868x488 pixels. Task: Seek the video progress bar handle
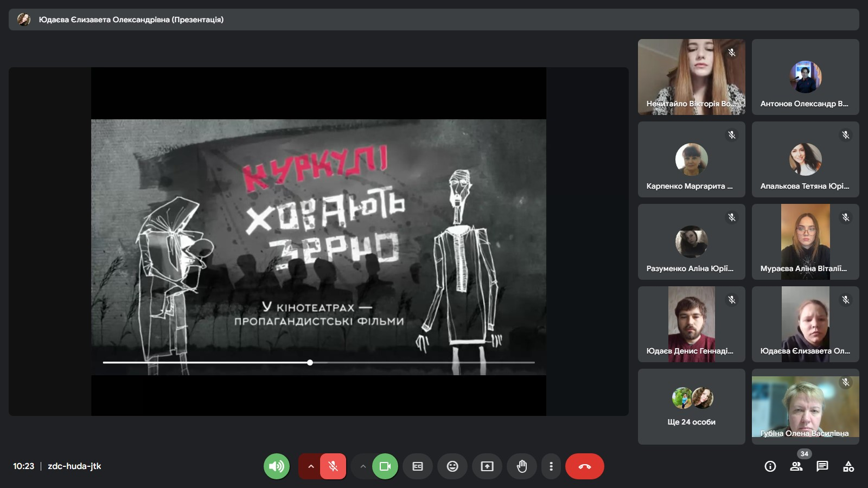[310, 362]
